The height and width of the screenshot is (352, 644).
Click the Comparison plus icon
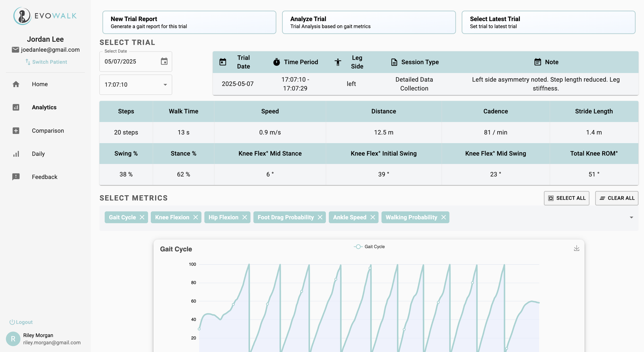tap(16, 131)
